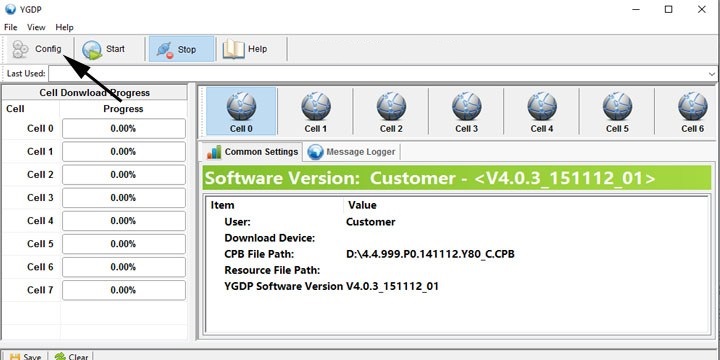
Task: Click the Cell 3 progress bar
Action: point(124,198)
